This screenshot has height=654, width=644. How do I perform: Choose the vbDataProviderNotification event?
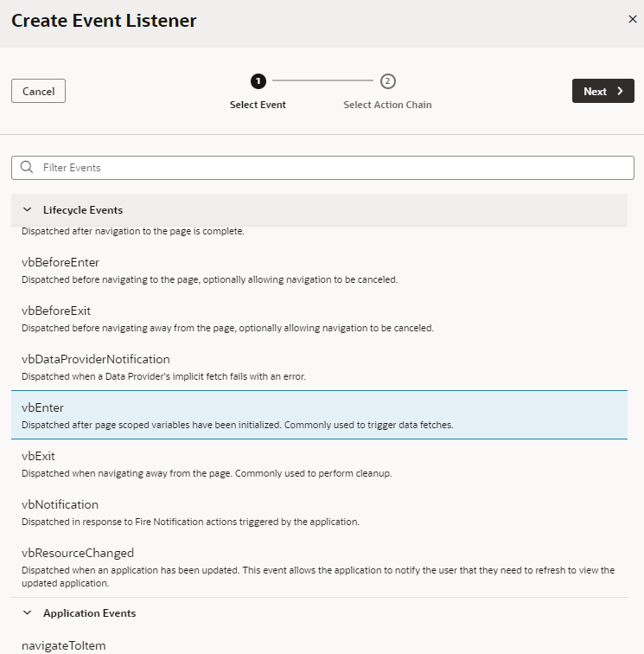click(x=96, y=359)
